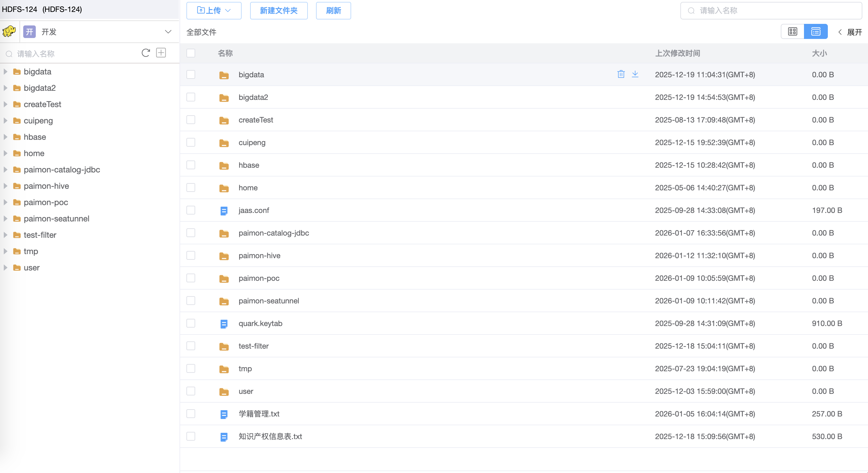Click the folder icon beside paimon-poc
This screenshot has width=868, height=473.
[x=224, y=279]
